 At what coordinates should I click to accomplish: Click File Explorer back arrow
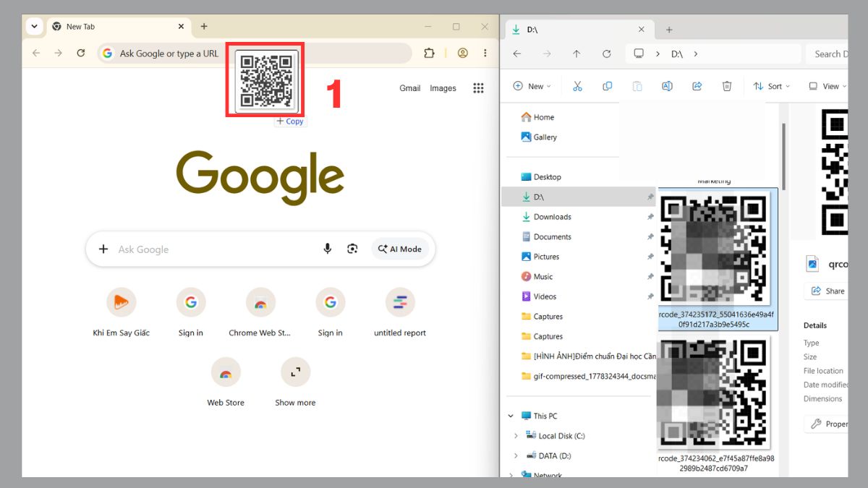[516, 53]
